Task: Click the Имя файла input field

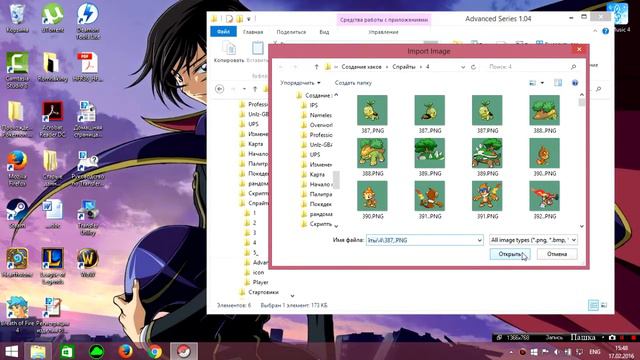Action: [424, 240]
